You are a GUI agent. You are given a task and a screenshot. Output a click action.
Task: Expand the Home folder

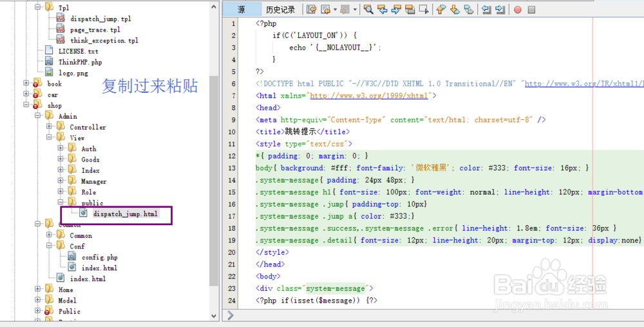click(x=38, y=289)
